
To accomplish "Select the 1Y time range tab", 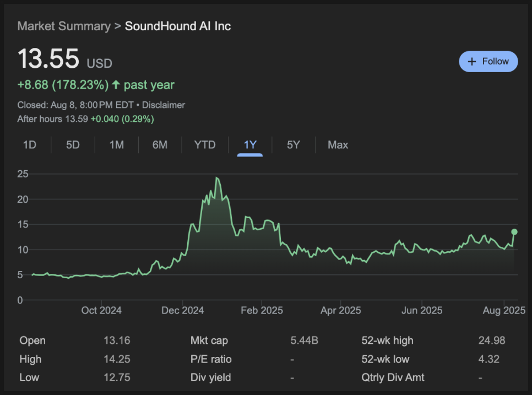I will [250, 145].
